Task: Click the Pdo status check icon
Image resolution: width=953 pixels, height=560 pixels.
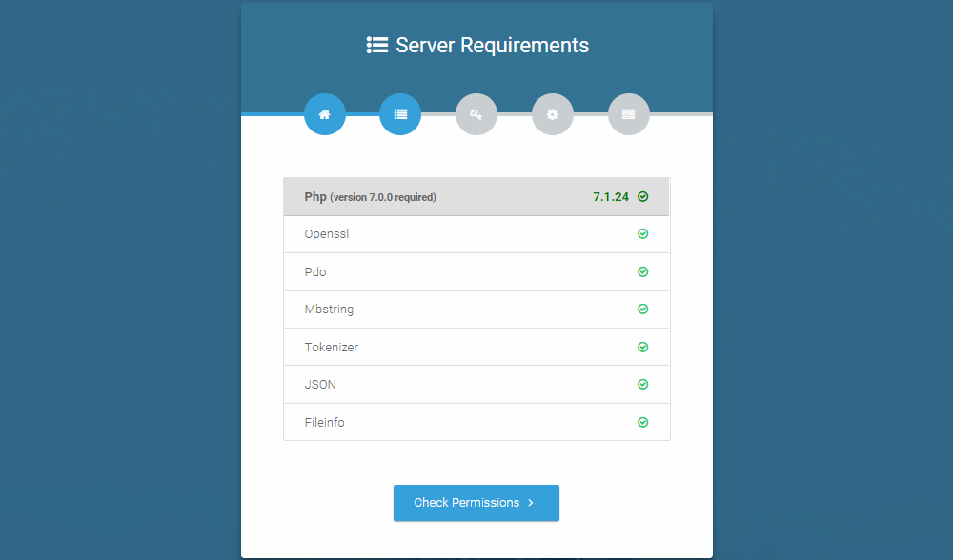Action: 643,271
